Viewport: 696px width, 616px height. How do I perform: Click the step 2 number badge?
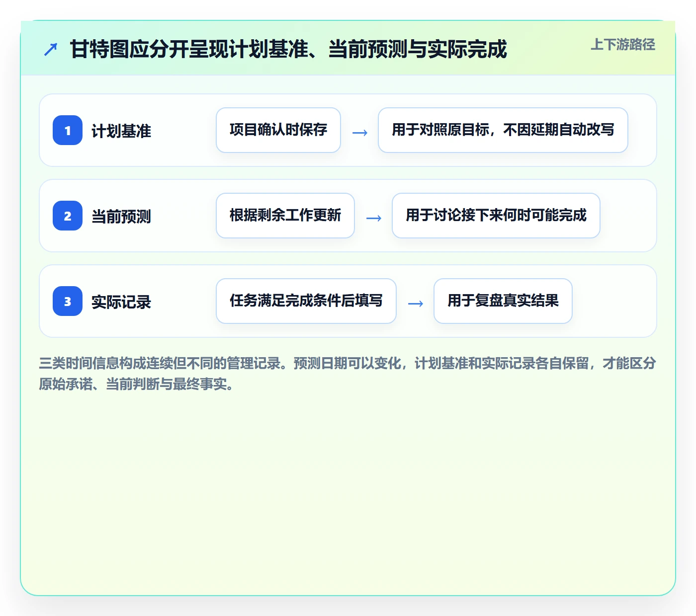68,216
